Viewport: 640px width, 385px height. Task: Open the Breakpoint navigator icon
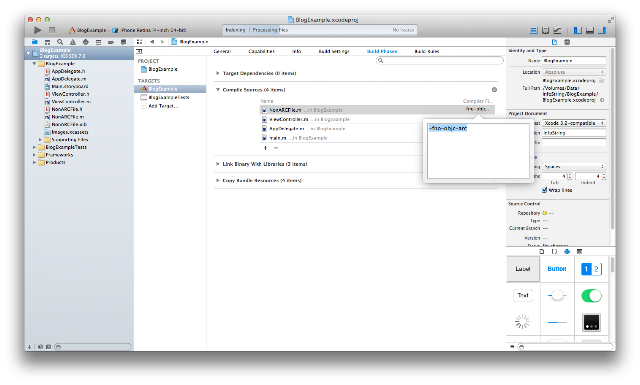(111, 42)
